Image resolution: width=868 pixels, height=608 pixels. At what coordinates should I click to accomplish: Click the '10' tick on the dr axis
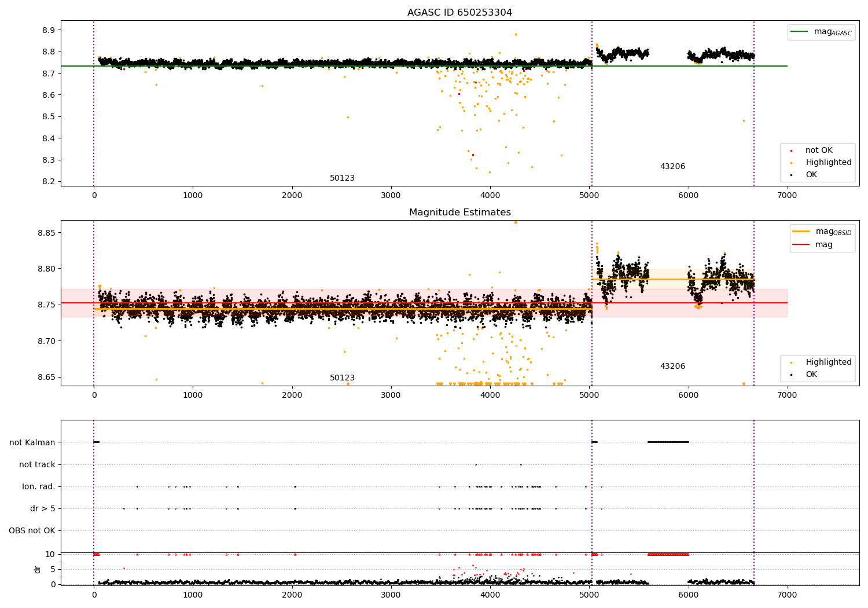click(x=50, y=554)
